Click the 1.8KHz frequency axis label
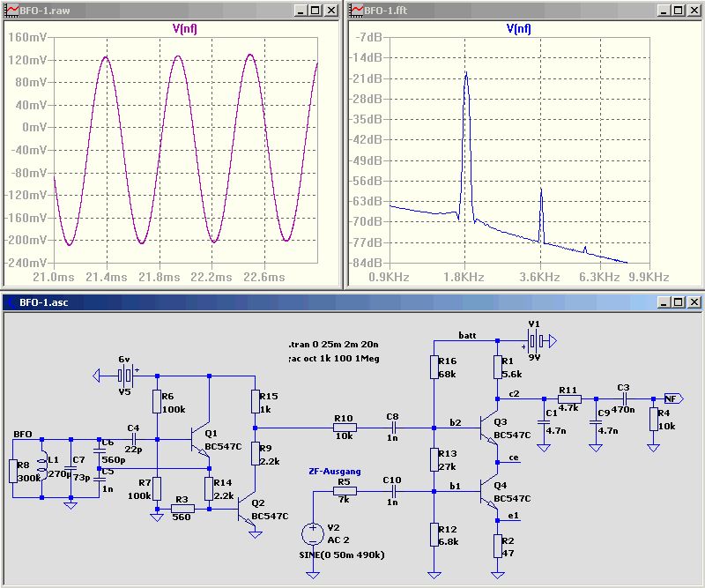705x588 pixels. pyautogui.click(x=464, y=277)
